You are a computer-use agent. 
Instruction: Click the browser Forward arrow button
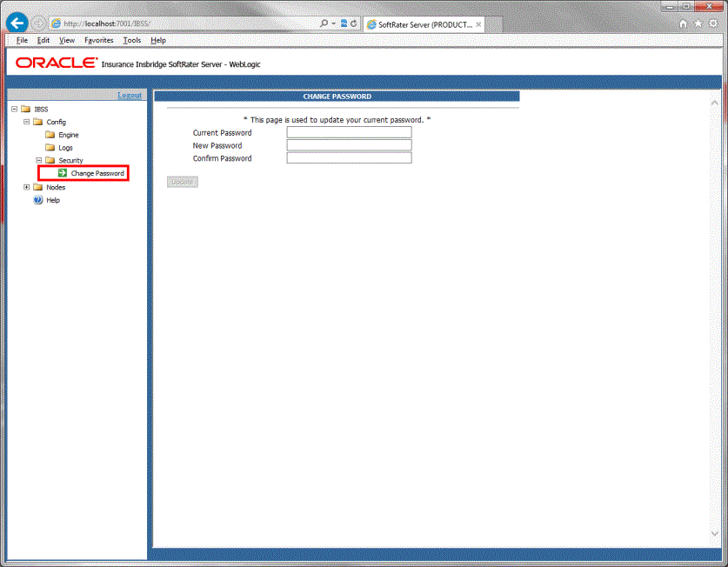click(38, 23)
